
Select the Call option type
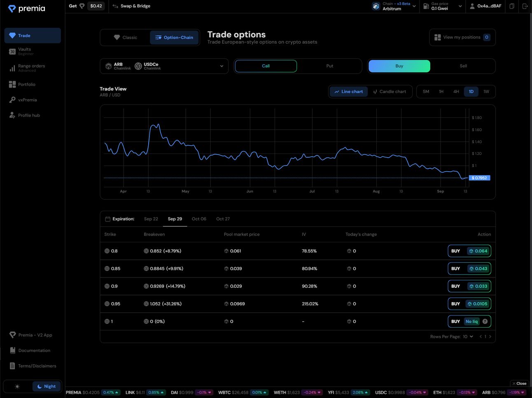click(266, 66)
